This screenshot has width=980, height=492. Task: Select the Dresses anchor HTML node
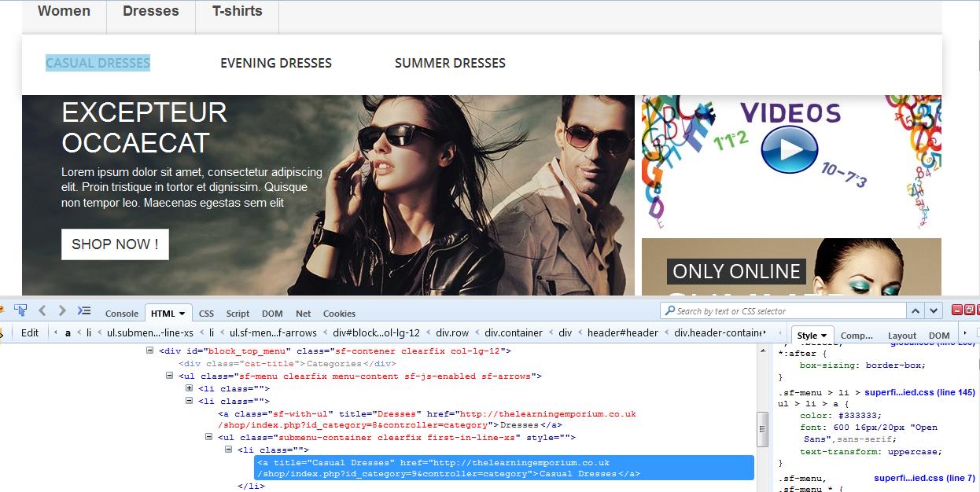428,419
